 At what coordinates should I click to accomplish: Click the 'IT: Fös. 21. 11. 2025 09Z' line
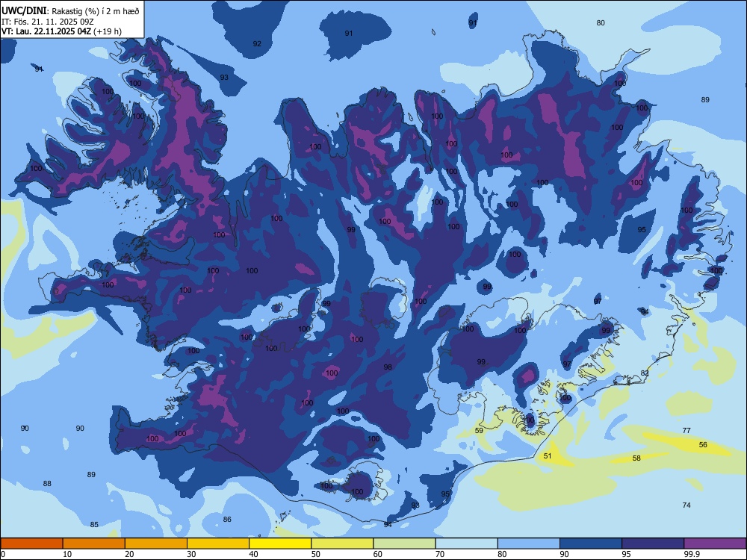48,22
